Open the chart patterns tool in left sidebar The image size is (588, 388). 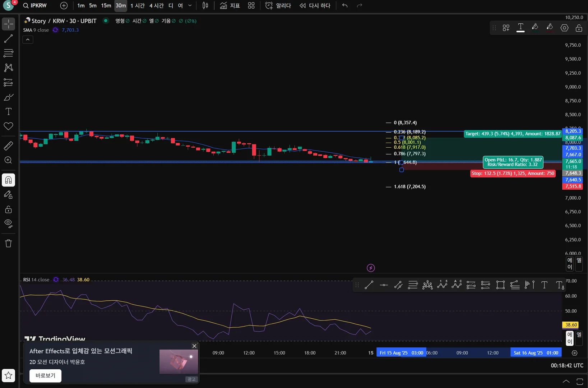coord(8,68)
